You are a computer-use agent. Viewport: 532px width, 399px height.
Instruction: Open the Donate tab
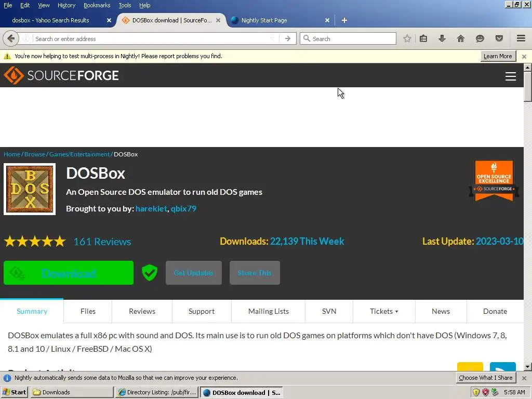495,312
